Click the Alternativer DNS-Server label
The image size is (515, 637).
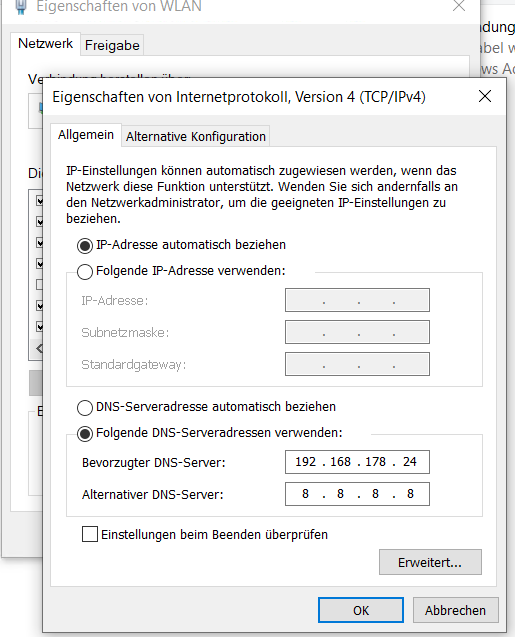(153, 495)
